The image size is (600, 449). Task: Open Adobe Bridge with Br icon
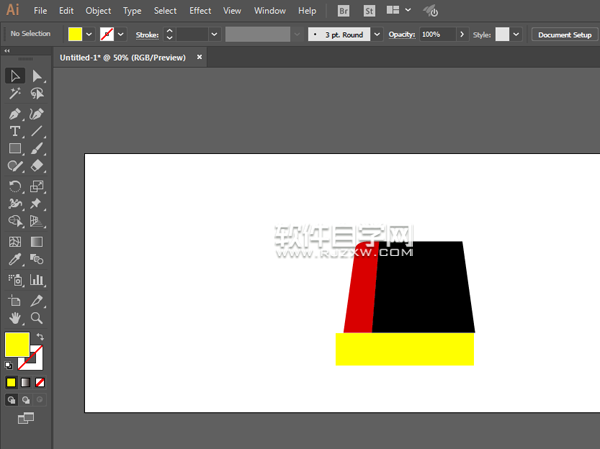click(x=344, y=11)
